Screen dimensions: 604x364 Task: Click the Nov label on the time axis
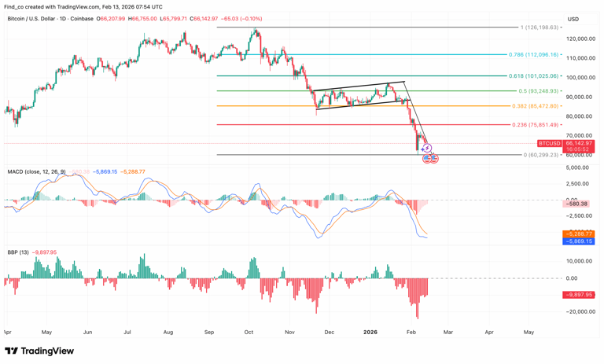click(289, 332)
